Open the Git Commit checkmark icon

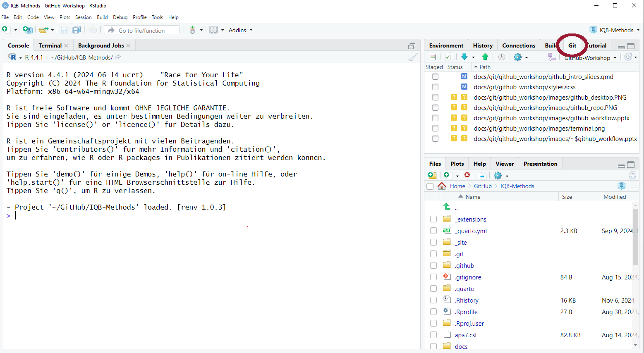point(448,57)
